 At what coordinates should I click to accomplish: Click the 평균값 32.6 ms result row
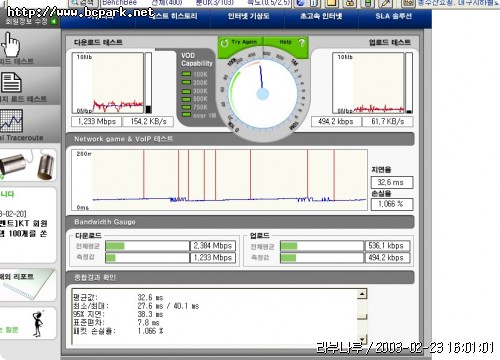tap(118, 297)
